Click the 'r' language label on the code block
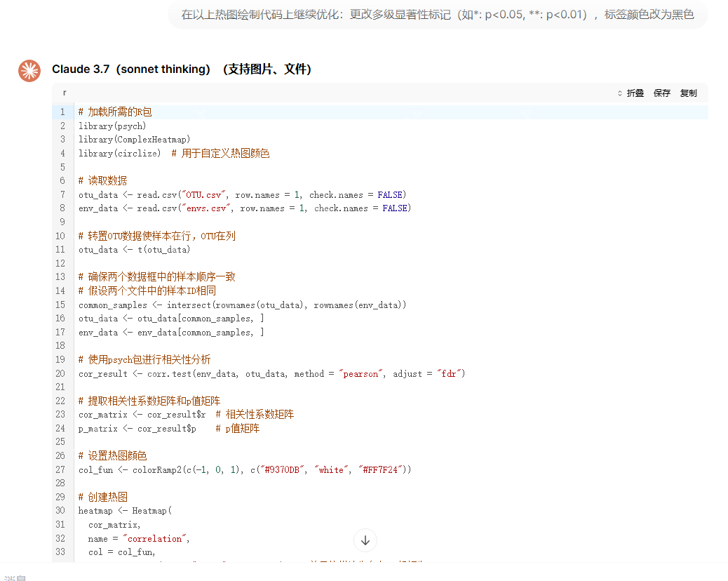This screenshot has width=728, height=581. pyautogui.click(x=65, y=92)
